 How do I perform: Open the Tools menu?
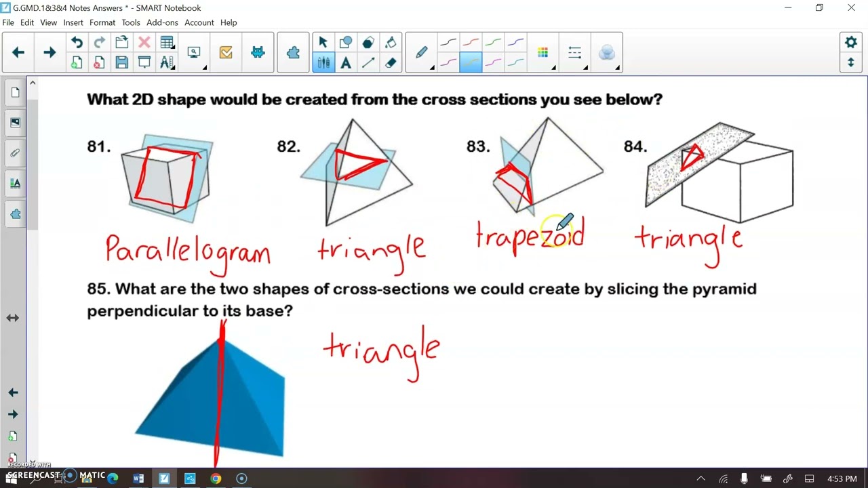click(131, 22)
